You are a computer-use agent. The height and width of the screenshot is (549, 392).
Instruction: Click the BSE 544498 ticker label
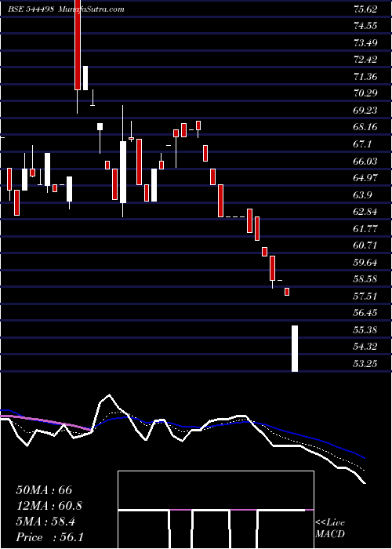[31, 9]
